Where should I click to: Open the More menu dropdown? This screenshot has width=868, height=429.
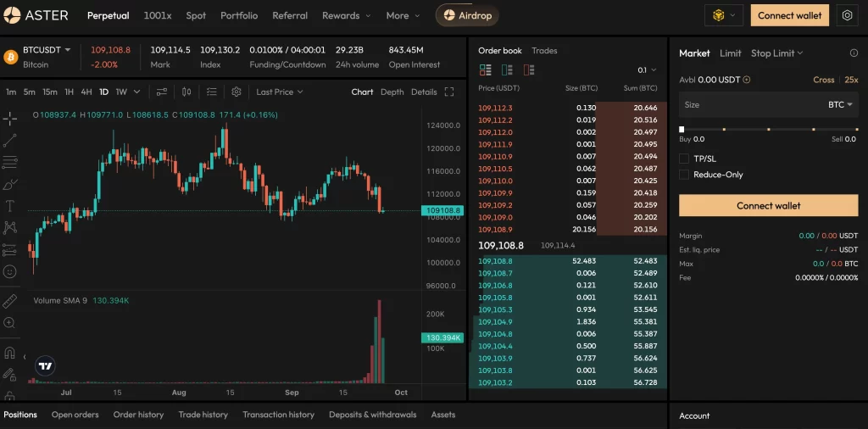coord(403,15)
